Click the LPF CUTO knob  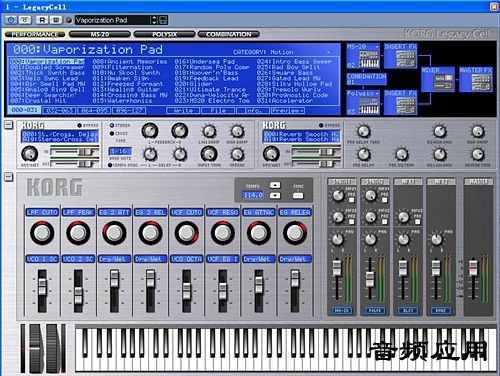tap(42, 233)
